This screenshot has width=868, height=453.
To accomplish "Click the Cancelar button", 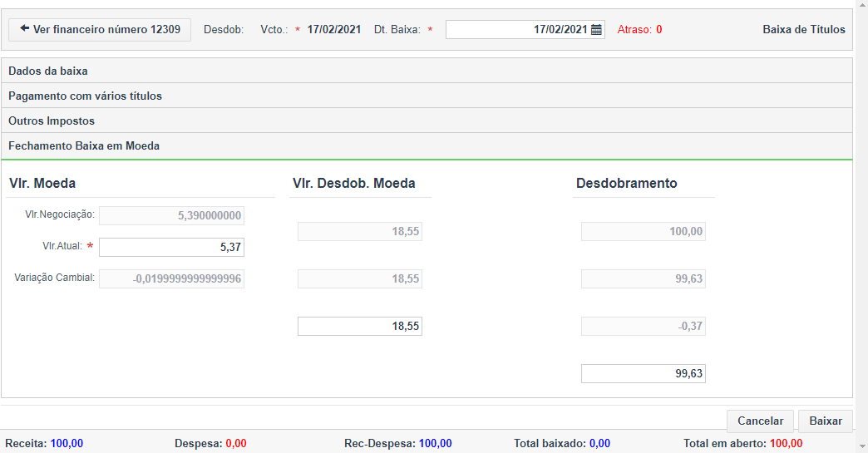I will pos(760,421).
